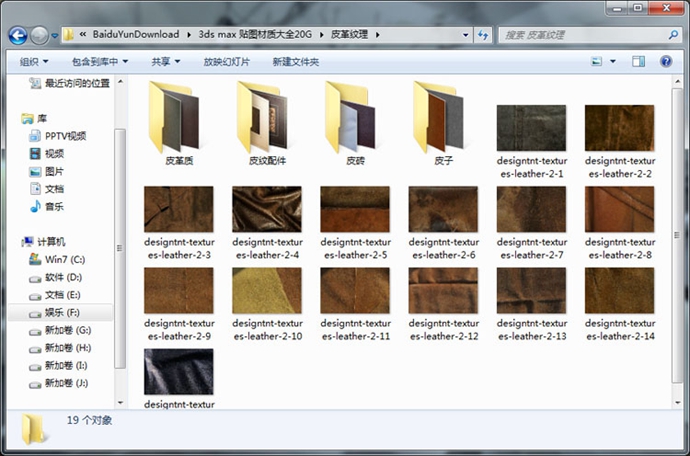Expand the arrow after 皮革纹理 breadcrumb

pos(378,35)
